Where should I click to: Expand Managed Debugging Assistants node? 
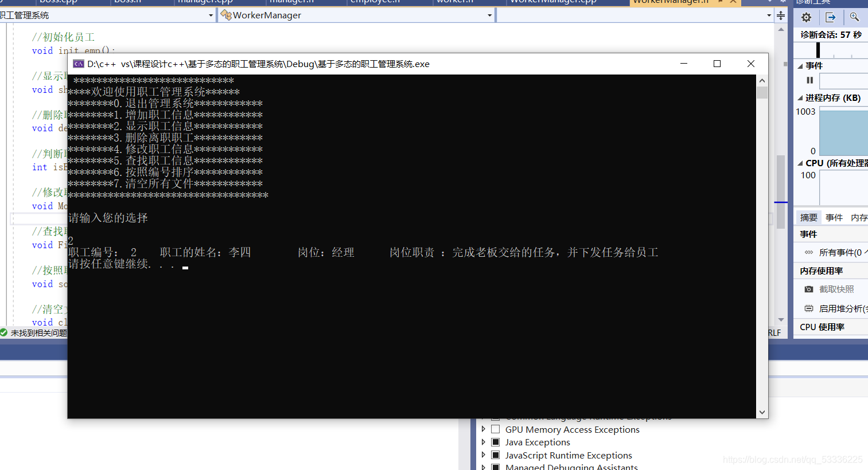pyautogui.click(x=483, y=467)
